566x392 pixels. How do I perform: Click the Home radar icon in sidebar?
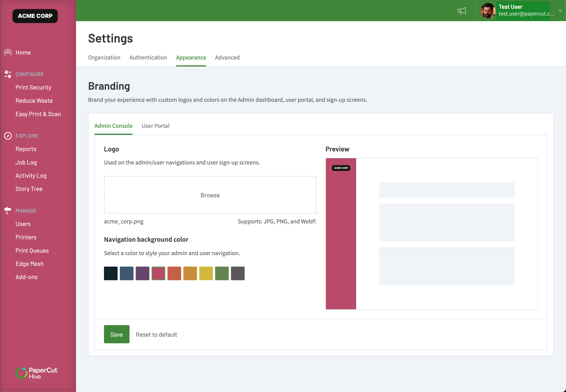(x=8, y=52)
